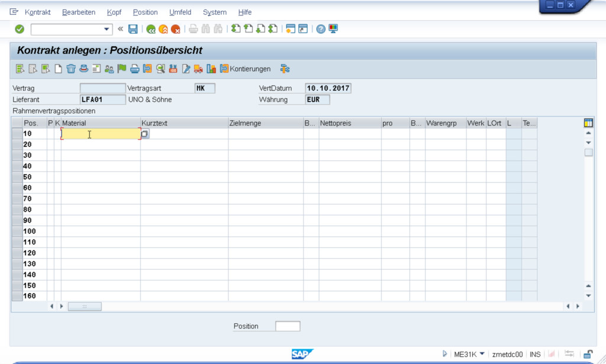The image size is (606, 364).
Task: Click the red Cancel icon
Action: [175, 29]
